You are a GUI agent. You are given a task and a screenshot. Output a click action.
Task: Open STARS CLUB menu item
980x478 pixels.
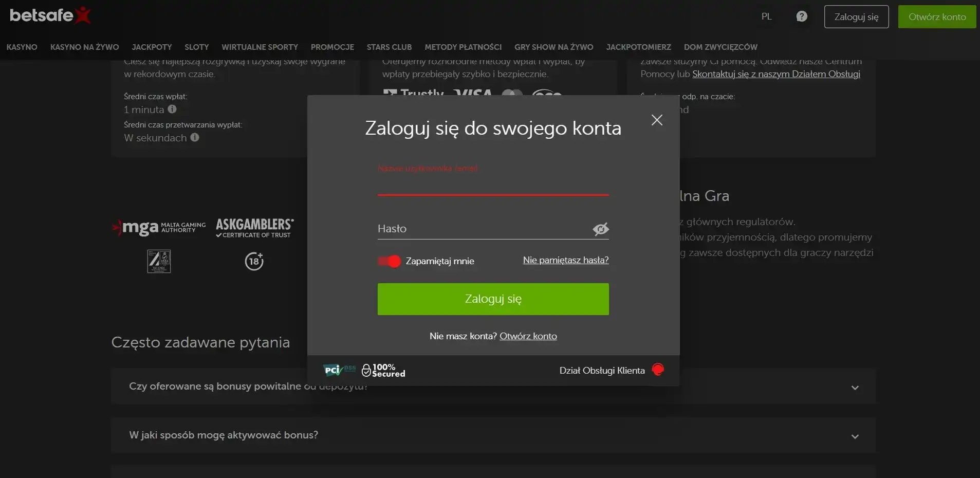click(389, 47)
